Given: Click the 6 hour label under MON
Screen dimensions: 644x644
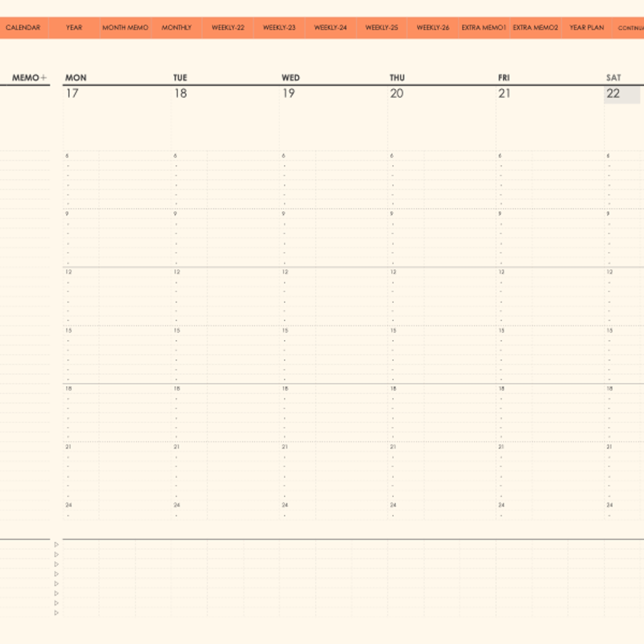Looking at the screenshot, I should 67,155.
